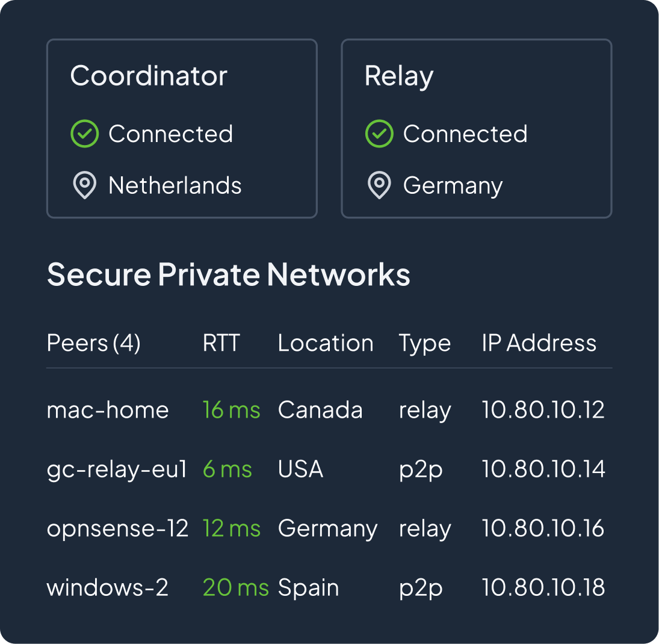Select the gc-relay-eu1 peer
The image size is (659, 644).
[x=117, y=469]
